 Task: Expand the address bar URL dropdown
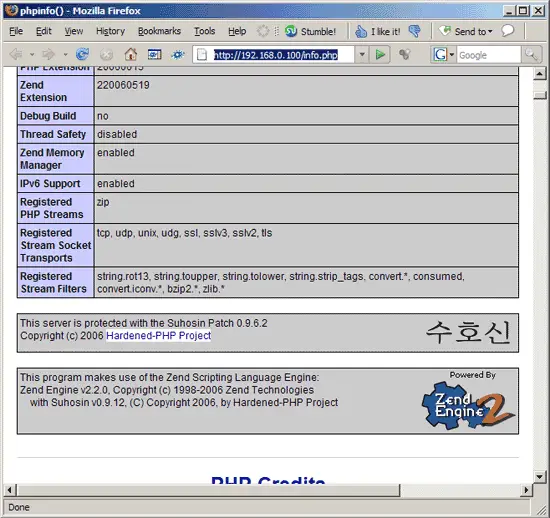pyautogui.click(x=362, y=55)
